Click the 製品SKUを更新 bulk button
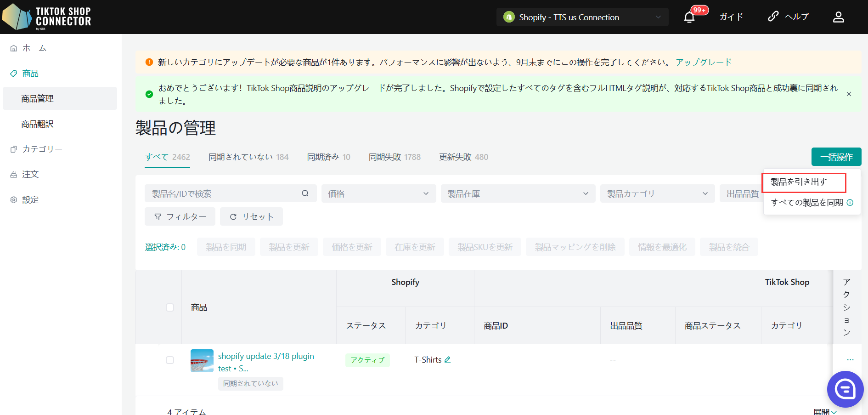The height and width of the screenshot is (415, 868). tap(485, 247)
